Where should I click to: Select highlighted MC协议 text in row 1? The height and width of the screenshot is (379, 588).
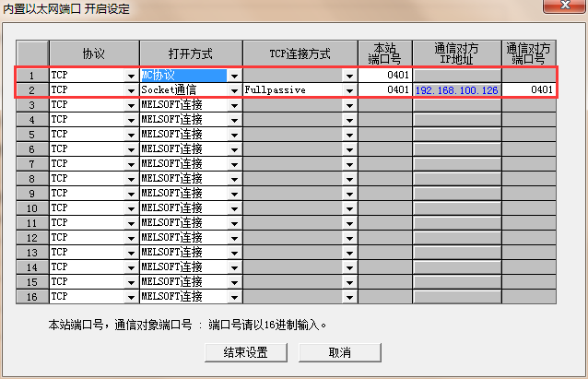pos(158,75)
